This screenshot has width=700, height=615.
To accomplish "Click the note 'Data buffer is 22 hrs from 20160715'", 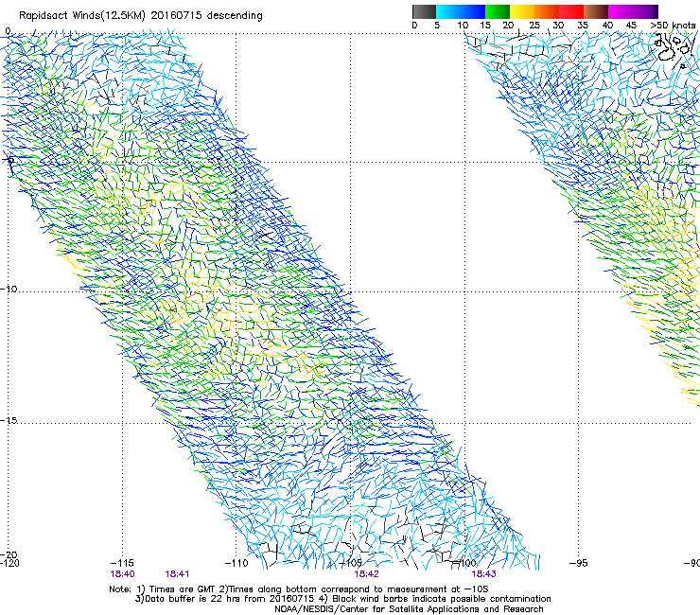I will [x=229, y=599].
